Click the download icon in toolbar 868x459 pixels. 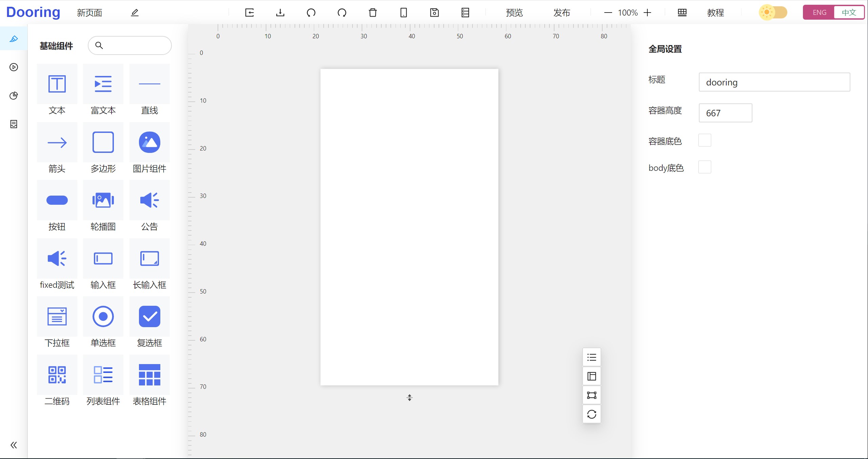(x=280, y=13)
